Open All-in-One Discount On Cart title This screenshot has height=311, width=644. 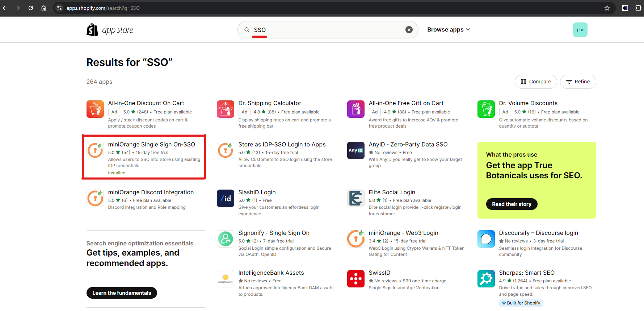pyautogui.click(x=146, y=103)
